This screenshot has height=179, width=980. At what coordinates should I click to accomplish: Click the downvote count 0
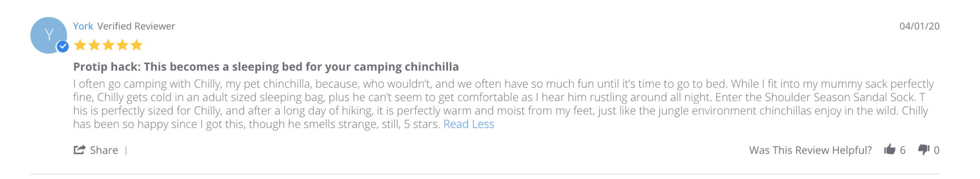(936, 150)
